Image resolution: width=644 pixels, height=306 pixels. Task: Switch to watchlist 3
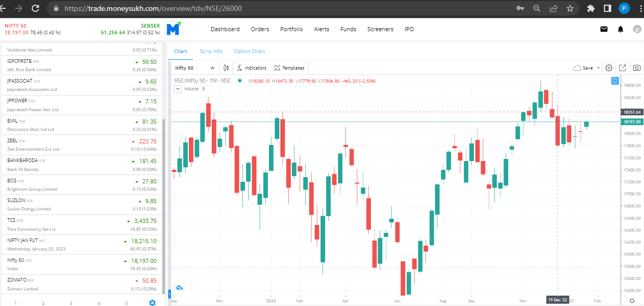click(x=71, y=303)
